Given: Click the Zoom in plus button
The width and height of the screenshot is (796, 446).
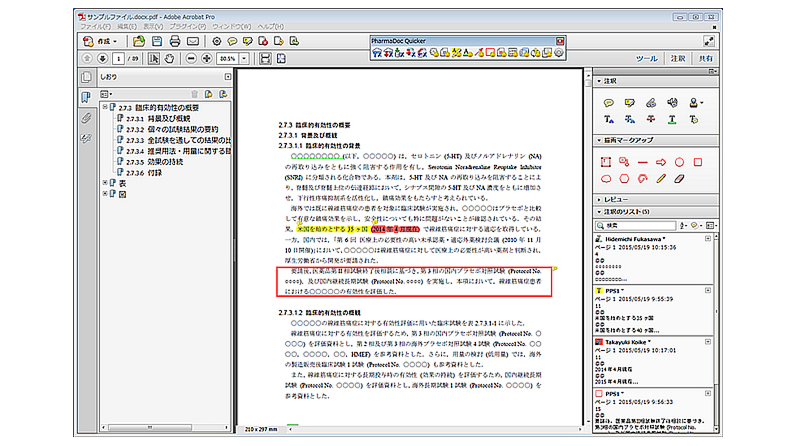Looking at the screenshot, I should click(204, 59).
